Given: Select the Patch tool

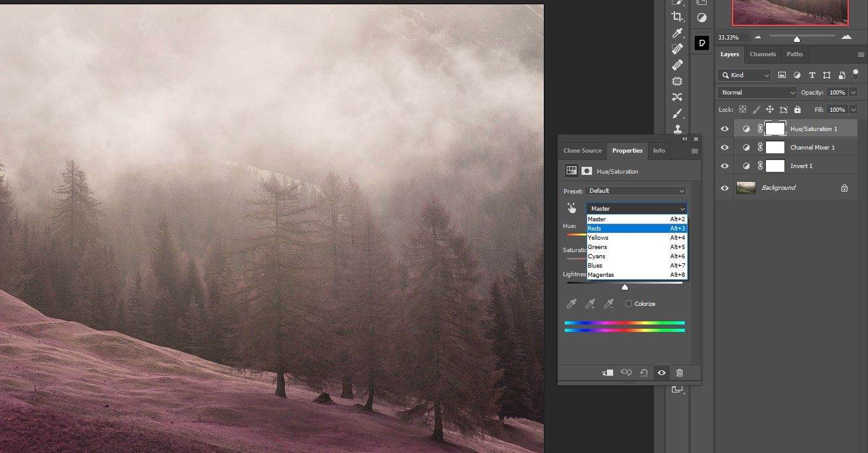Looking at the screenshot, I should 677,81.
